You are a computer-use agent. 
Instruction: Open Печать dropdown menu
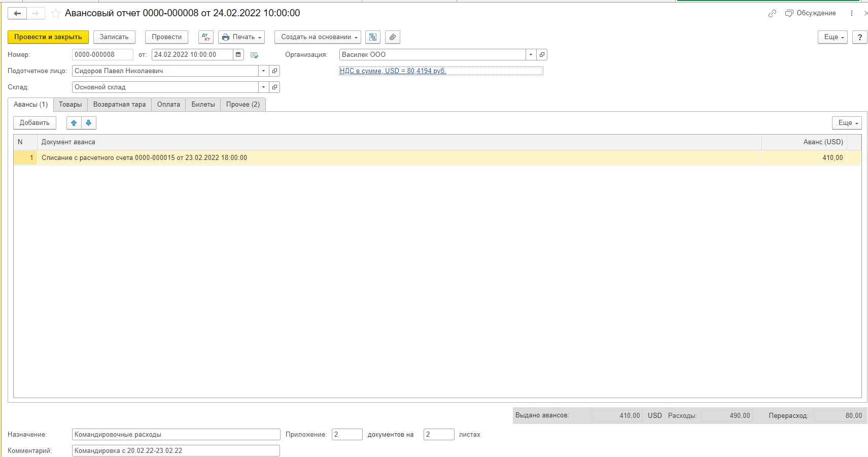click(241, 37)
